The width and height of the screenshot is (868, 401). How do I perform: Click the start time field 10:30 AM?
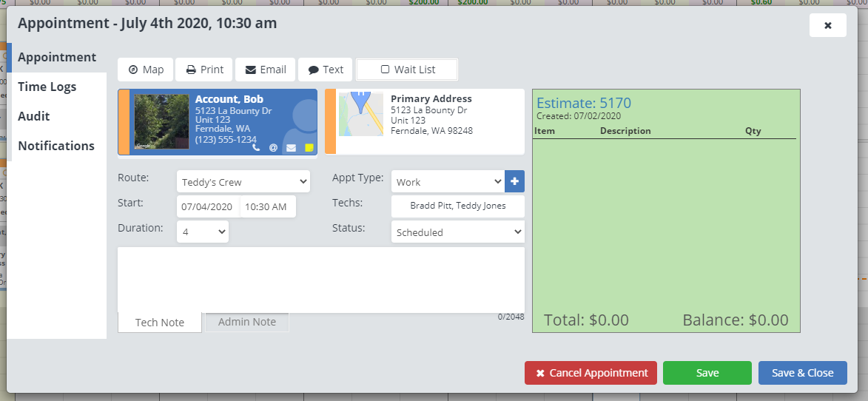click(x=266, y=207)
